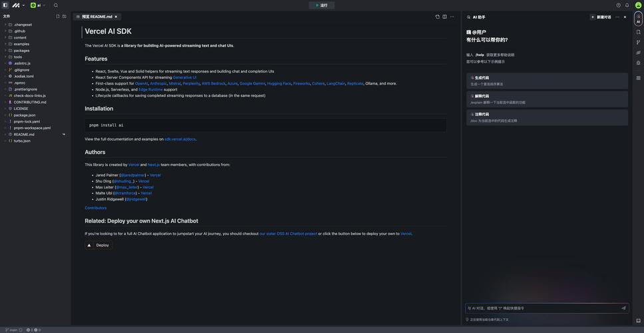Open the source control branch icon in right sidebar

click(x=638, y=43)
